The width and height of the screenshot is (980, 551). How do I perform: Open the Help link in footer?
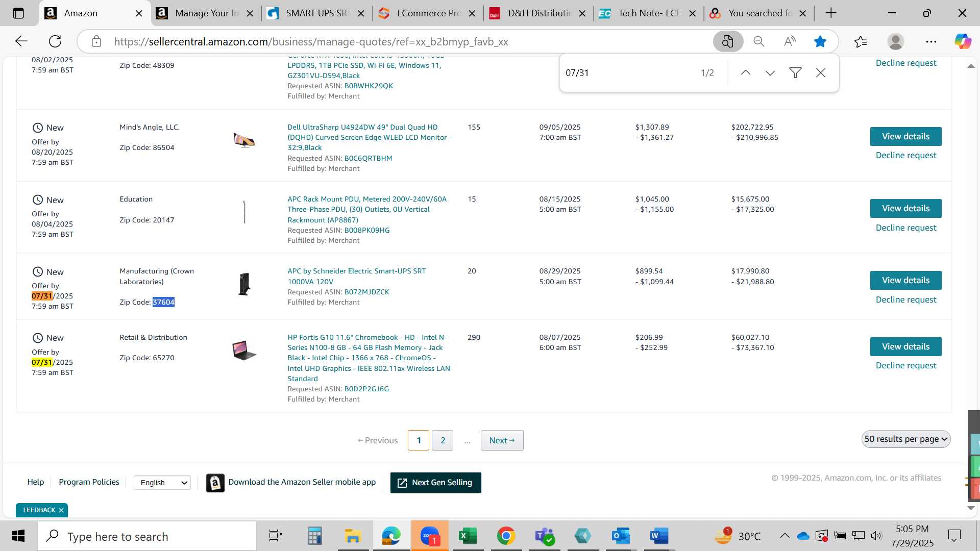coord(35,482)
